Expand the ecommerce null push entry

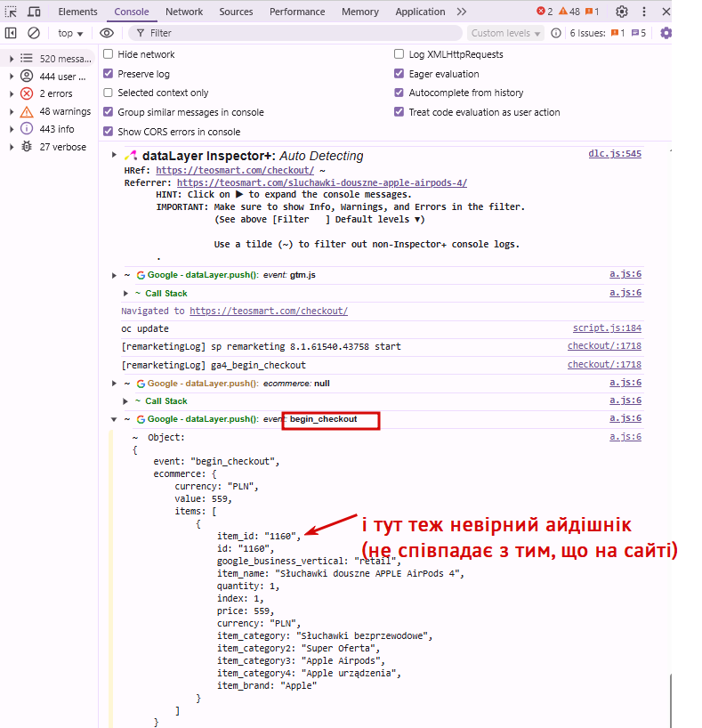pos(114,384)
